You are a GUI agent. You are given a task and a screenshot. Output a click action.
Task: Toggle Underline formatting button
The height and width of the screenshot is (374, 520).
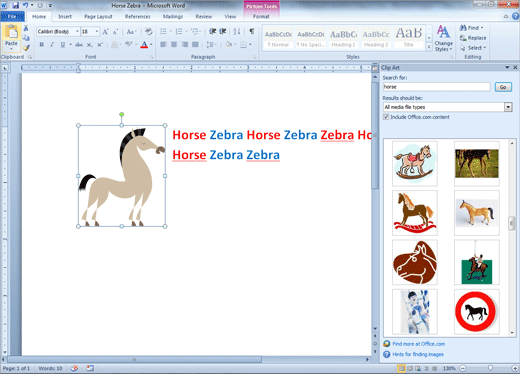tap(62, 44)
